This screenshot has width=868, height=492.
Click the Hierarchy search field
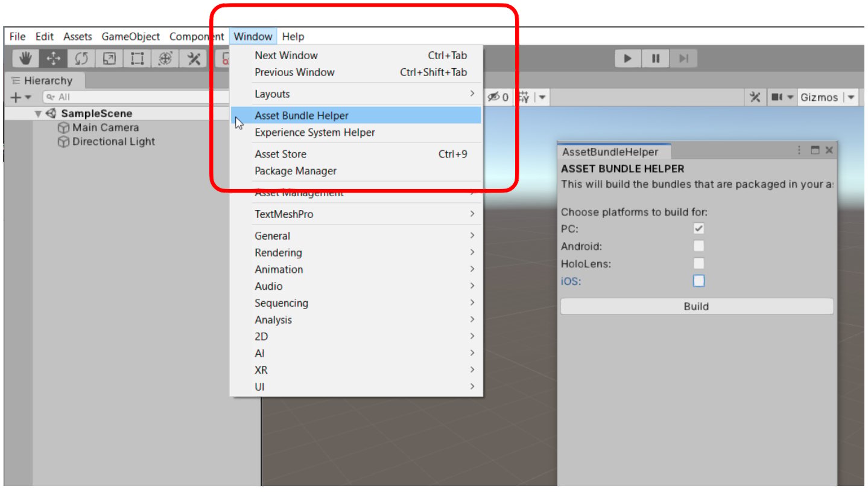tap(136, 97)
